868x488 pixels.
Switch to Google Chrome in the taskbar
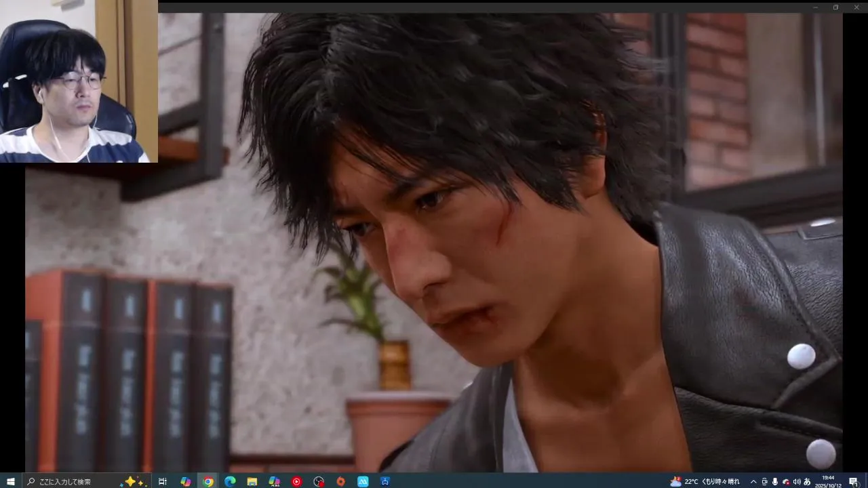(x=208, y=481)
